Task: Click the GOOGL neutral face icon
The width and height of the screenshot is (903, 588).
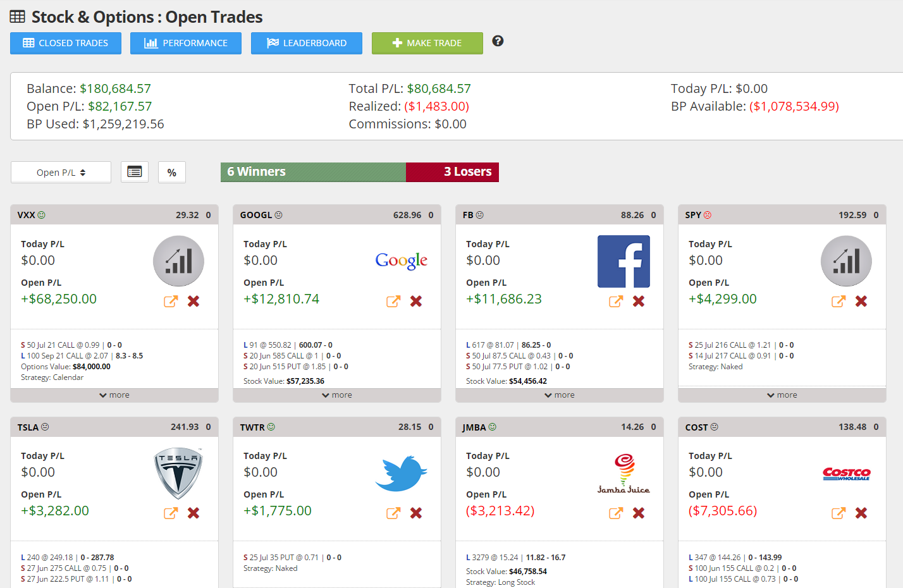Action: pyautogui.click(x=279, y=215)
